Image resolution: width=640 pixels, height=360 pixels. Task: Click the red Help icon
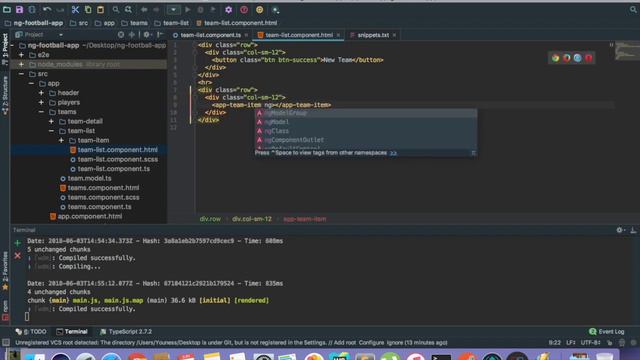tap(244, 9)
